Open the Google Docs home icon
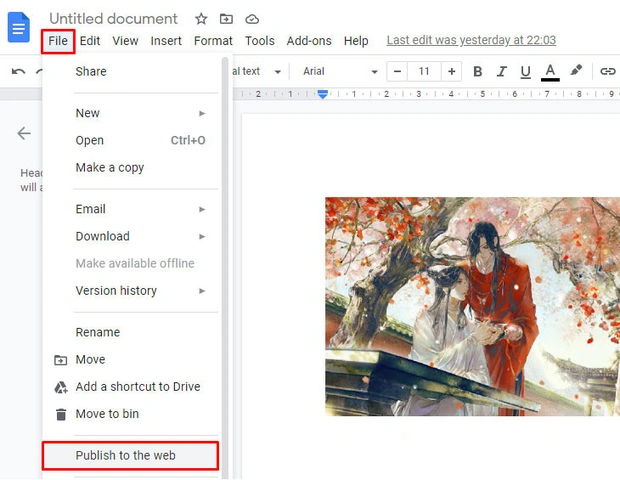Image resolution: width=620 pixels, height=480 pixels. [x=19, y=27]
